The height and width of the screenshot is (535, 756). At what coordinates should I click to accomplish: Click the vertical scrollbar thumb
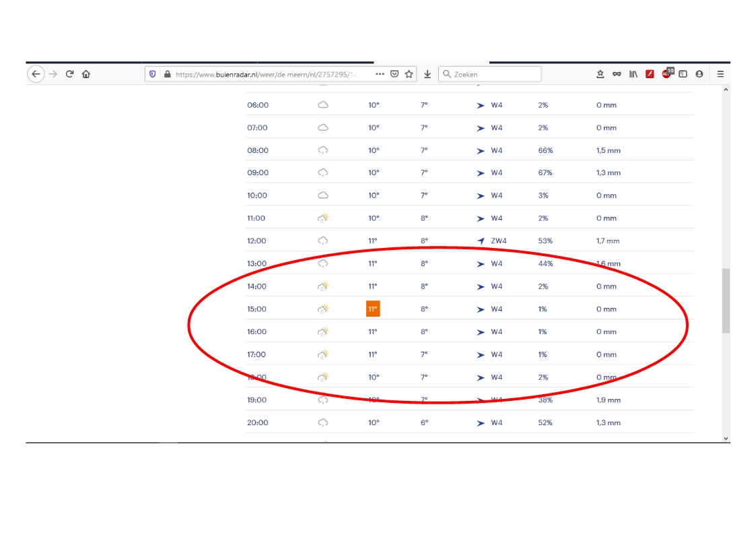tap(725, 301)
